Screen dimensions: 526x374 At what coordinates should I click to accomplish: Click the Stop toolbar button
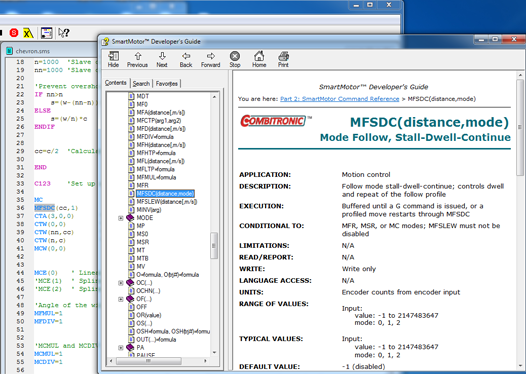tap(235, 59)
